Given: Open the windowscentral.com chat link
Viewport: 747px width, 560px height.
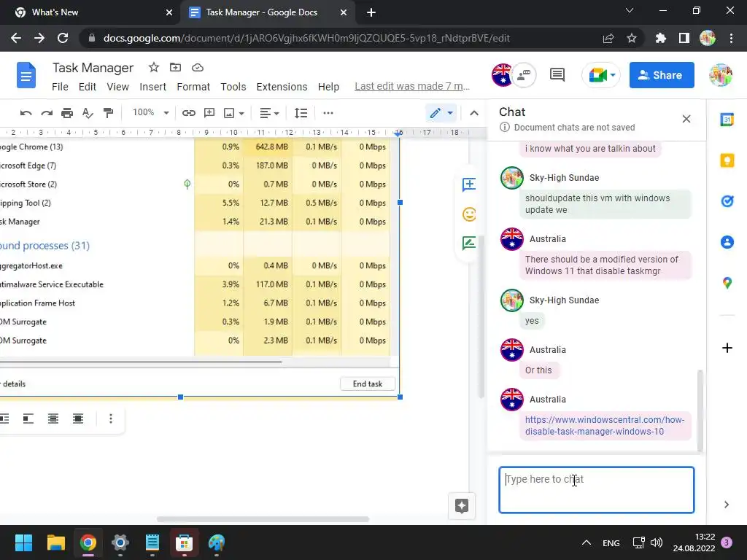Looking at the screenshot, I should 605,426.
